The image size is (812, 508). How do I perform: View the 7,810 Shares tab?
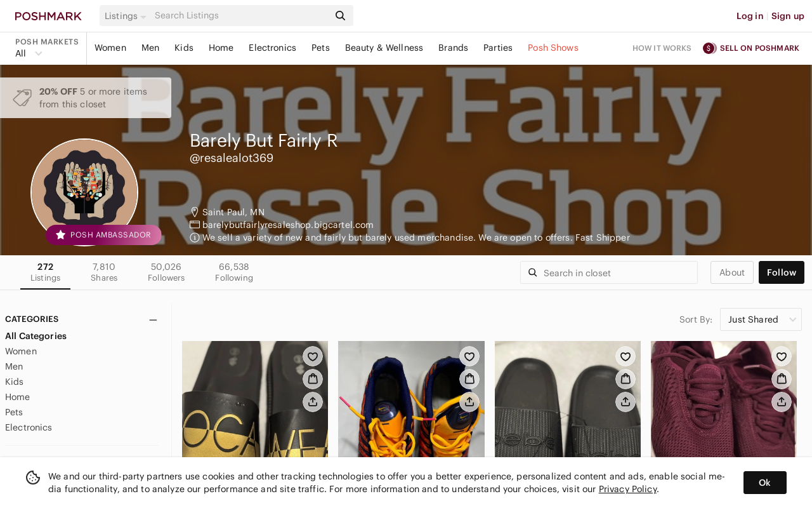click(104, 272)
